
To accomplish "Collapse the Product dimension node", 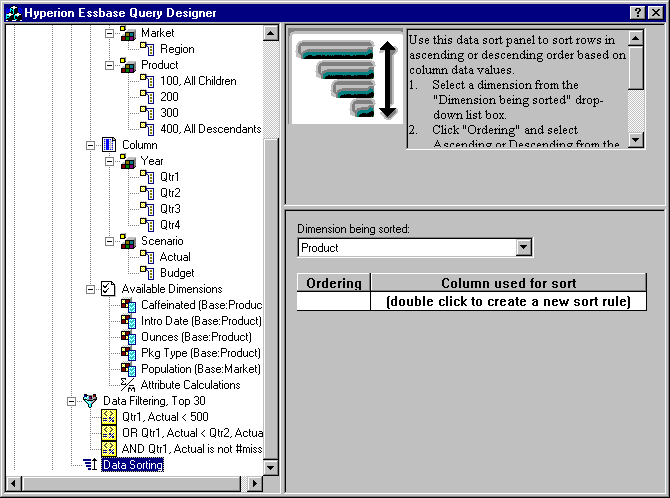I will (109, 65).
